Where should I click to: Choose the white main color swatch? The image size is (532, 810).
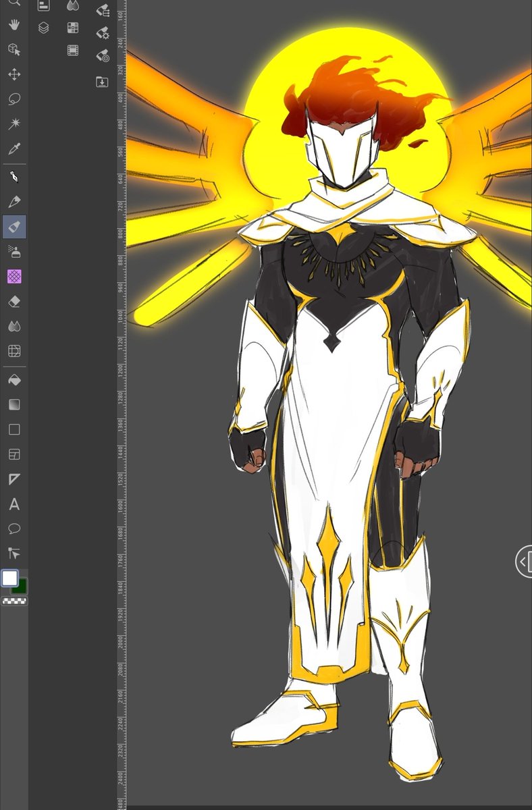point(9,578)
